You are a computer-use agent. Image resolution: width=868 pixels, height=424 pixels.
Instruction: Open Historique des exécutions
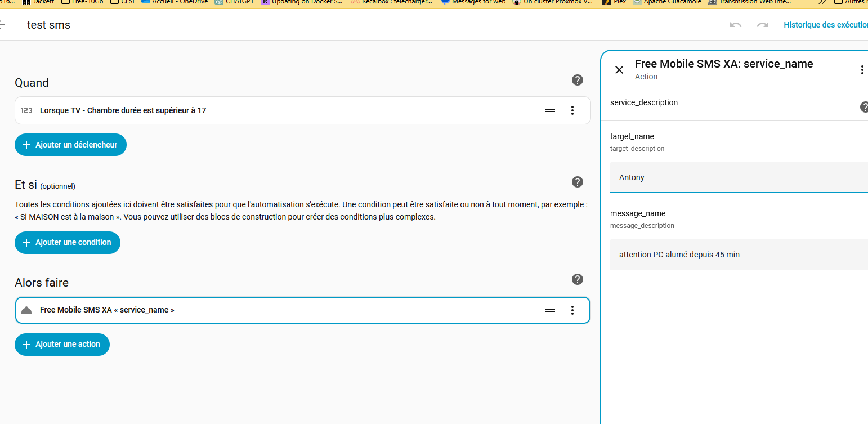coord(825,25)
